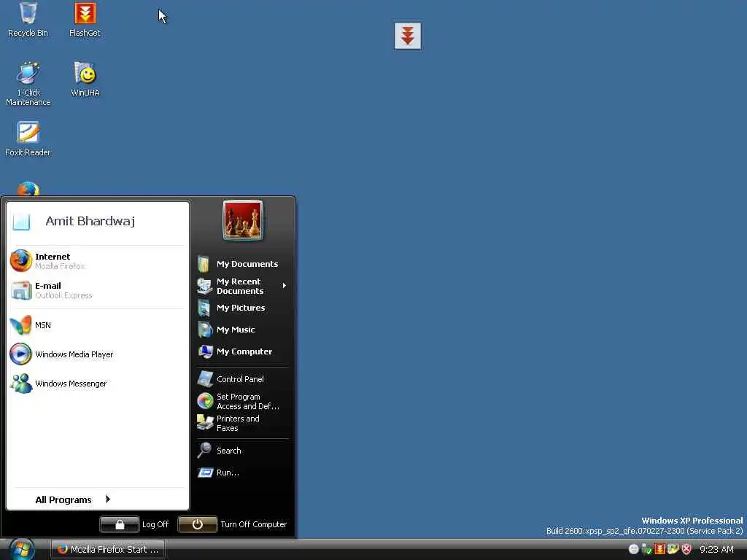747x560 pixels.
Task: Open Control Panel
Action: click(242, 379)
